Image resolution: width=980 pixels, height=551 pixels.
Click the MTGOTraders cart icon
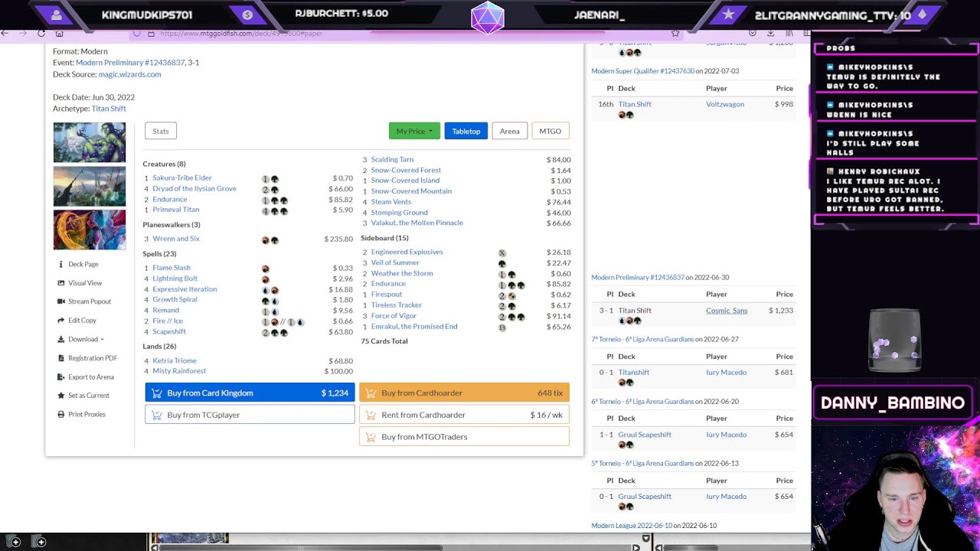point(371,437)
